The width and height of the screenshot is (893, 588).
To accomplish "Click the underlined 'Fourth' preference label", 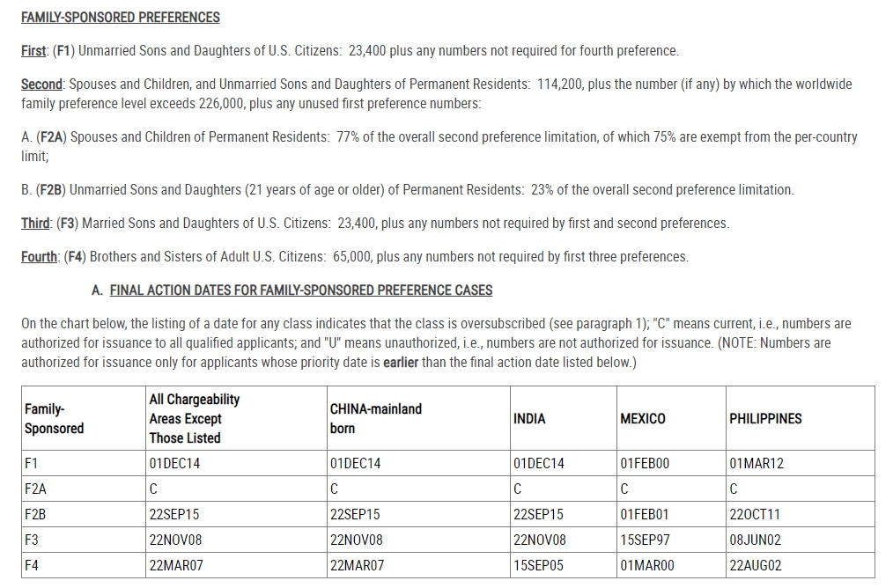I will click(40, 257).
